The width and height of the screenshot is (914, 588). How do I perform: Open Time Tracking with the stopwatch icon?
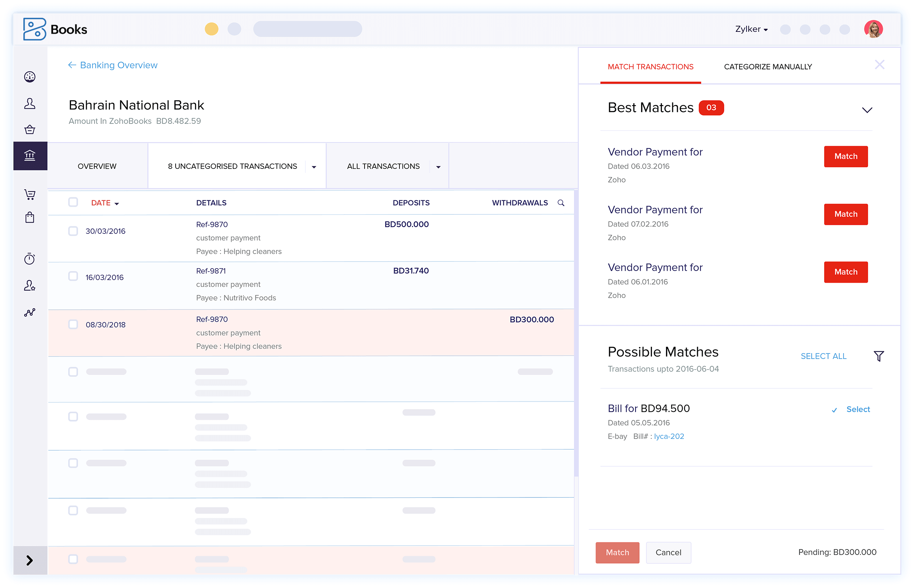point(30,259)
